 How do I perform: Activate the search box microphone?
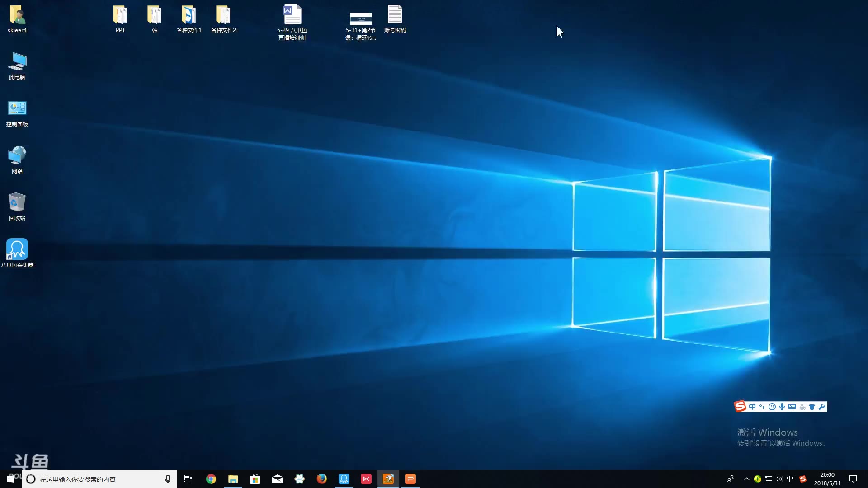168,479
